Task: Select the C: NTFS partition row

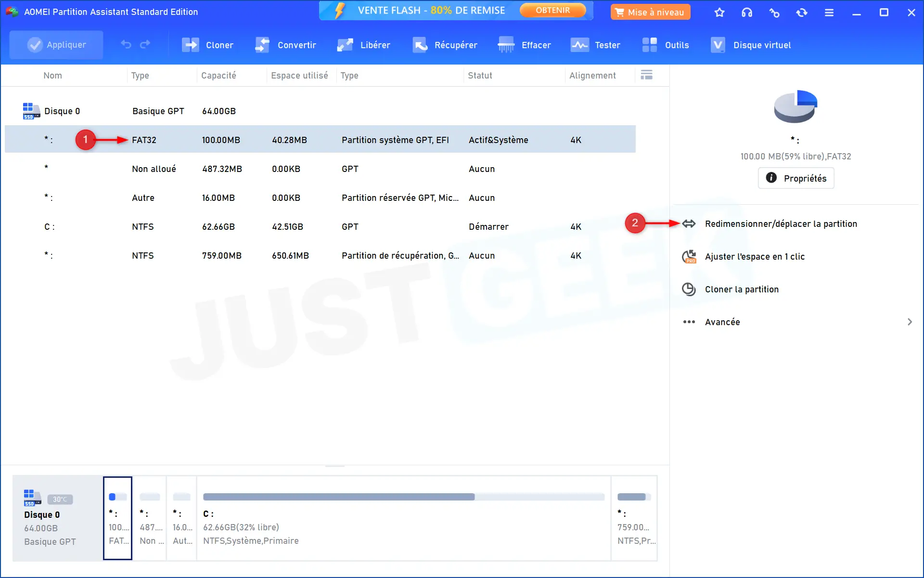Action: (320, 226)
